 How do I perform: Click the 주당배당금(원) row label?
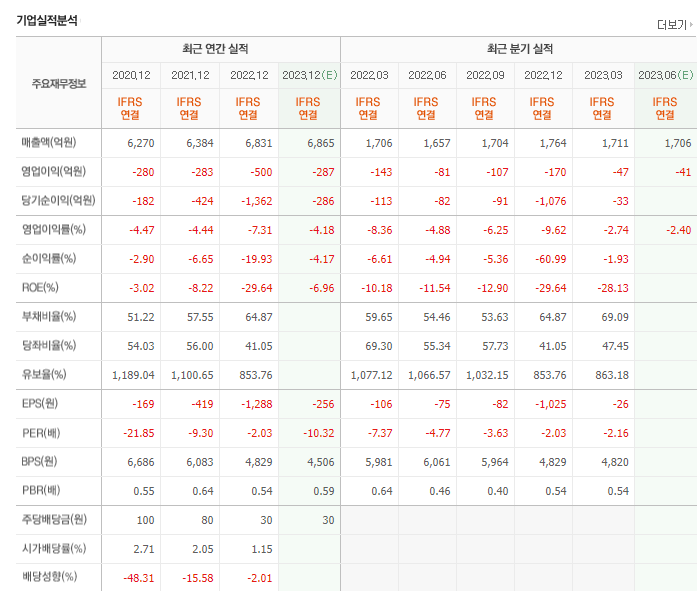(54, 520)
